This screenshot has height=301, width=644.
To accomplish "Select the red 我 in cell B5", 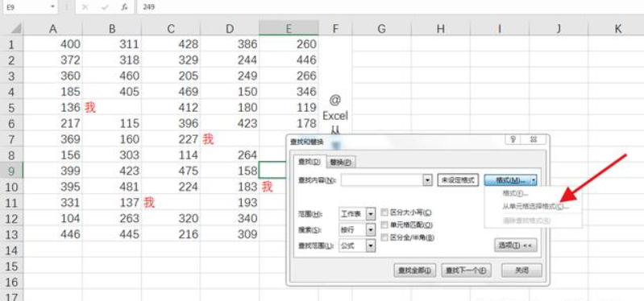I will coord(90,108).
